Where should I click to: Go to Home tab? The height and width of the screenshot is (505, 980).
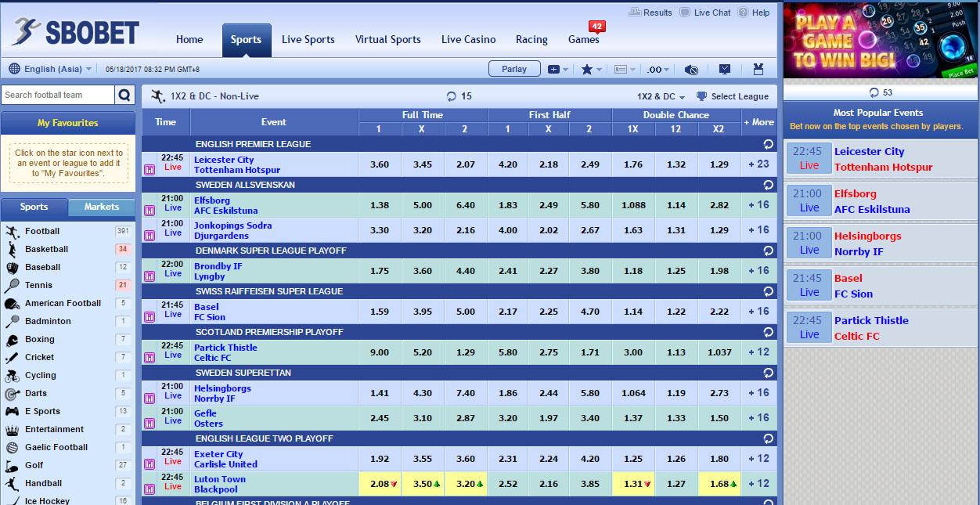click(x=189, y=39)
